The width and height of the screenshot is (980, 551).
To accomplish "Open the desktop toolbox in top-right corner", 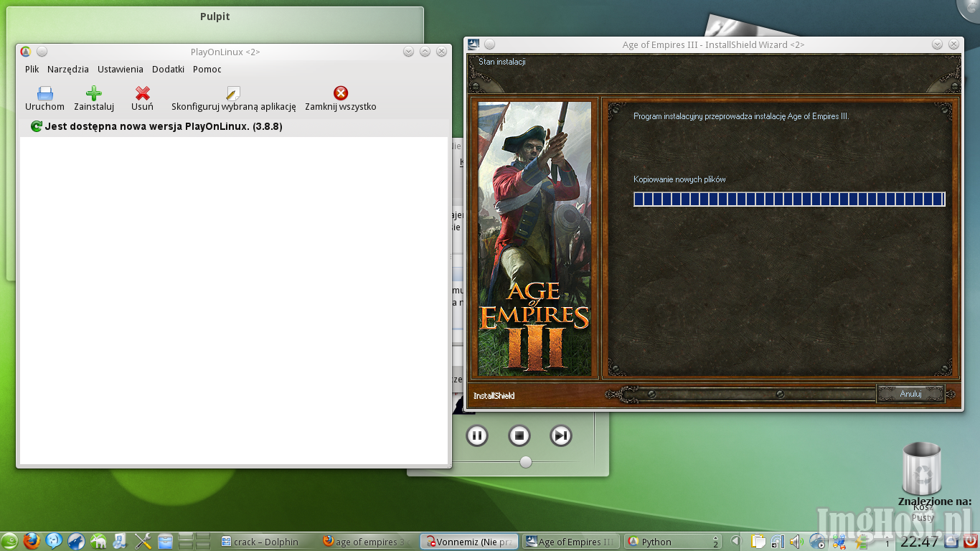I will click(x=971, y=7).
